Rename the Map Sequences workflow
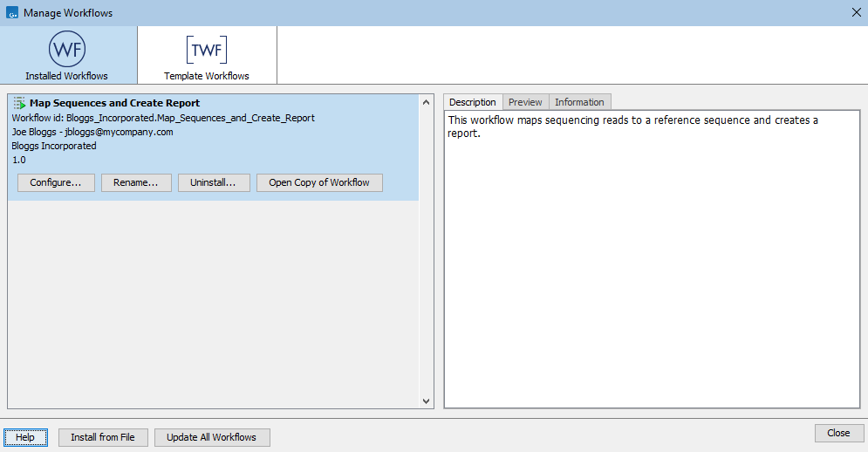The image size is (868, 452). (136, 182)
